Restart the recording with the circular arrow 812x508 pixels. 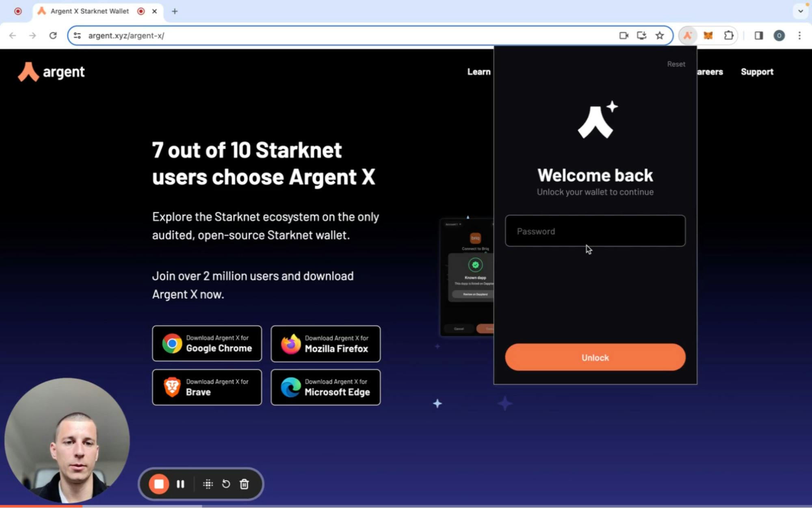point(226,484)
